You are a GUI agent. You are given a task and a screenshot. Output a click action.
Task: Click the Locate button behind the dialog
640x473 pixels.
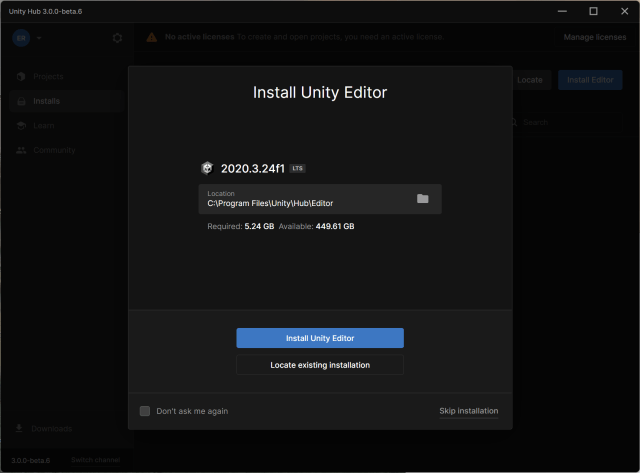coord(530,80)
